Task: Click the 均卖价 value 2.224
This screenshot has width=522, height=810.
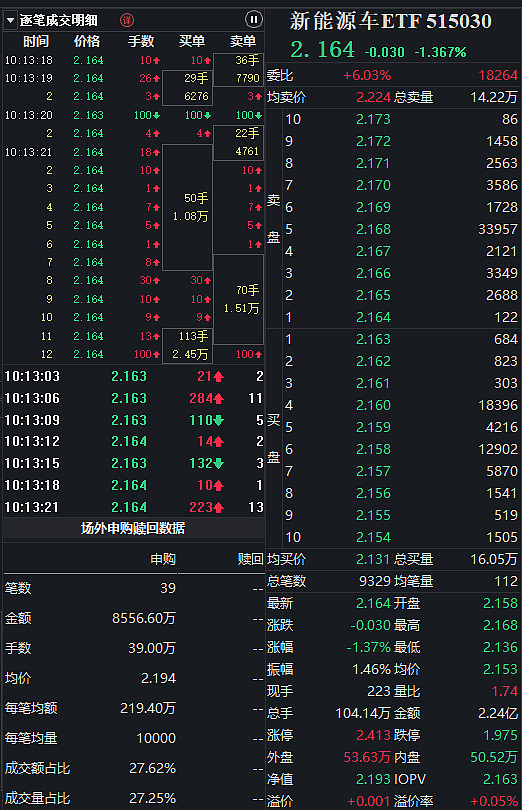Action: click(373, 97)
